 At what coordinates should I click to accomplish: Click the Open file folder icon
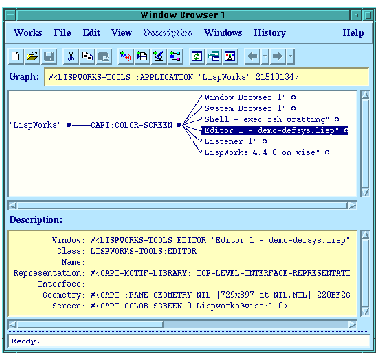point(33,56)
